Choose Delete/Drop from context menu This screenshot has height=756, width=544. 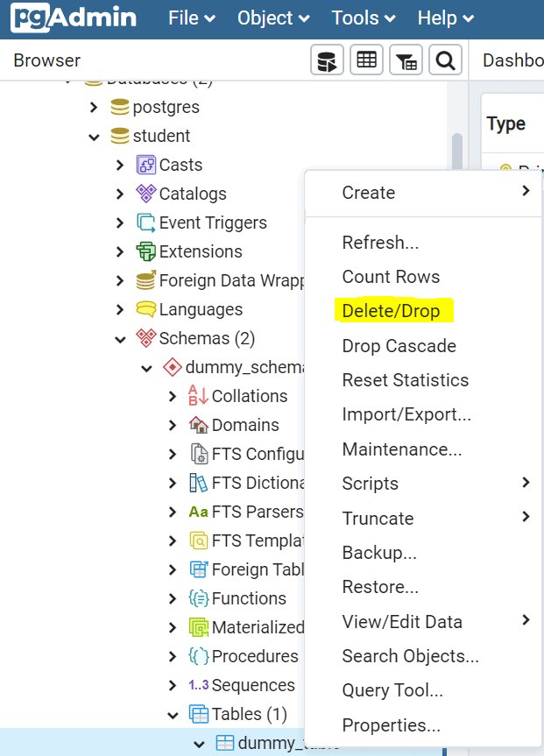point(391,311)
